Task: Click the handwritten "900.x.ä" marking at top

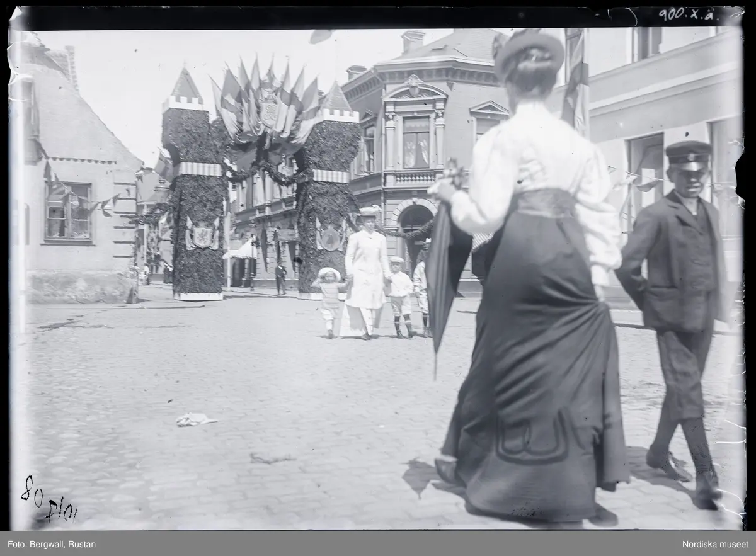Action: pyautogui.click(x=688, y=14)
